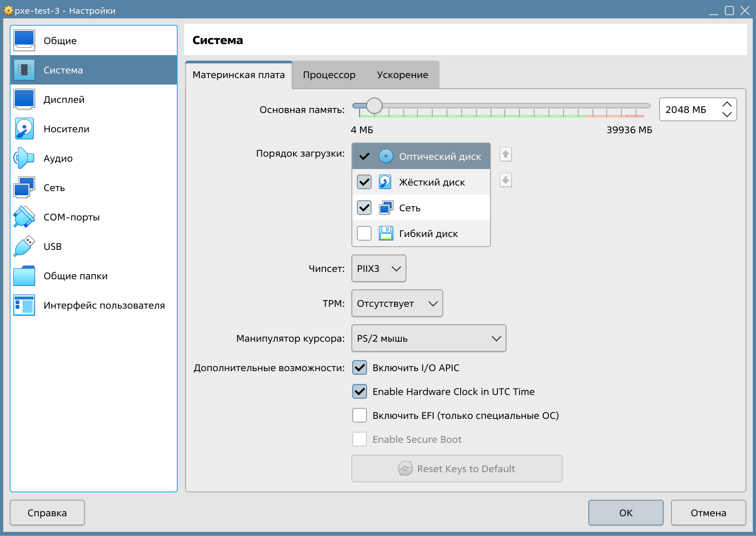Expand the Чипсет PIIX3 dropdown
Image resolution: width=756 pixels, height=536 pixels.
tap(379, 268)
